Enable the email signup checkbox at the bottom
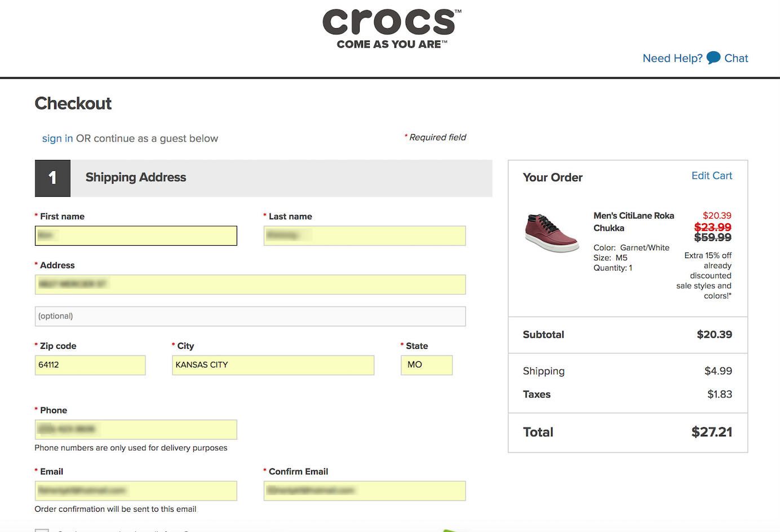 click(42, 530)
